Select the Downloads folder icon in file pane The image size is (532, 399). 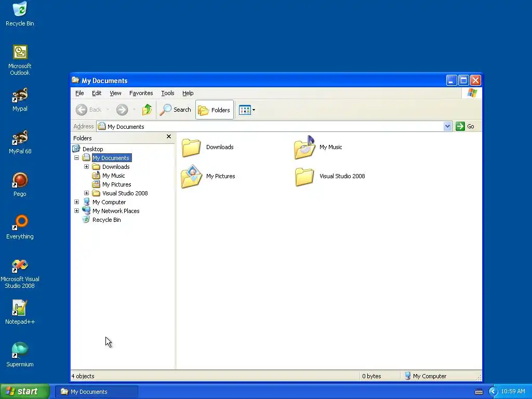coord(191,147)
